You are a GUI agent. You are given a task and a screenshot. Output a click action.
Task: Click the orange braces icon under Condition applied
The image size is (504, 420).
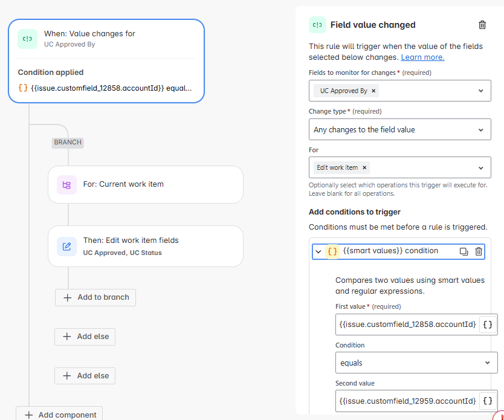point(23,88)
